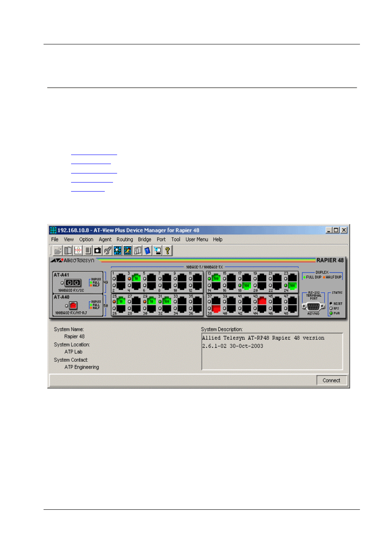Open the Help menu

(218, 239)
